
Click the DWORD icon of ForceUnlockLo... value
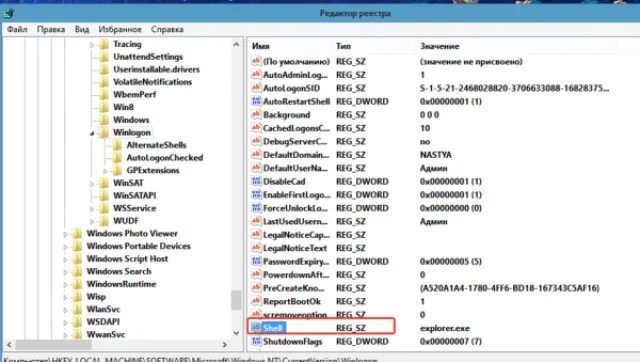pyautogui.click(x=256, y=208)
